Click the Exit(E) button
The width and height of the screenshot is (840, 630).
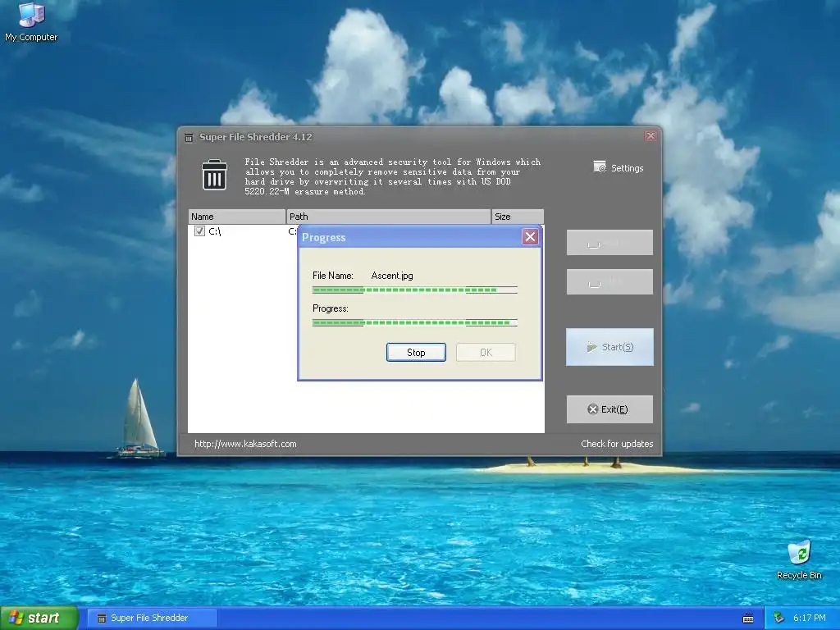coord(609,409)
